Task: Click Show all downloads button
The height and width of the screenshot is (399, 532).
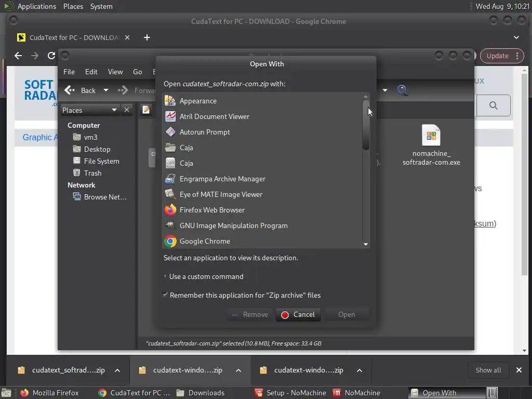Action: coord(488,370)
